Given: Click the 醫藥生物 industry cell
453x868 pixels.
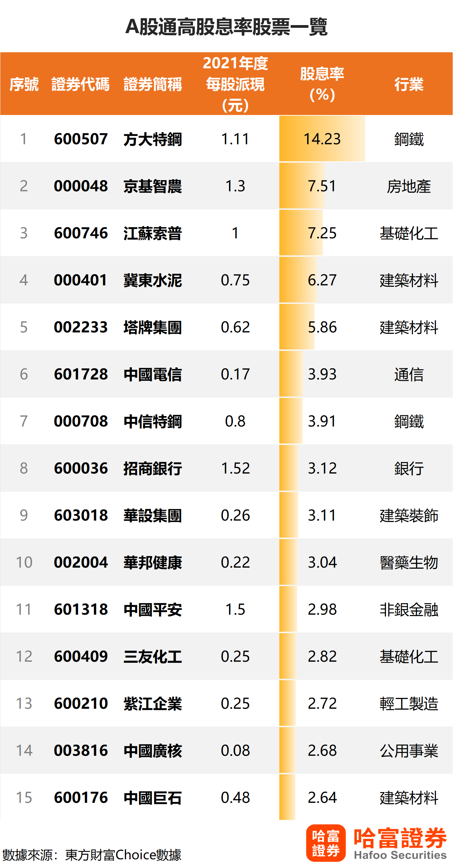Looking at the screenshot, I should point(409,562).
